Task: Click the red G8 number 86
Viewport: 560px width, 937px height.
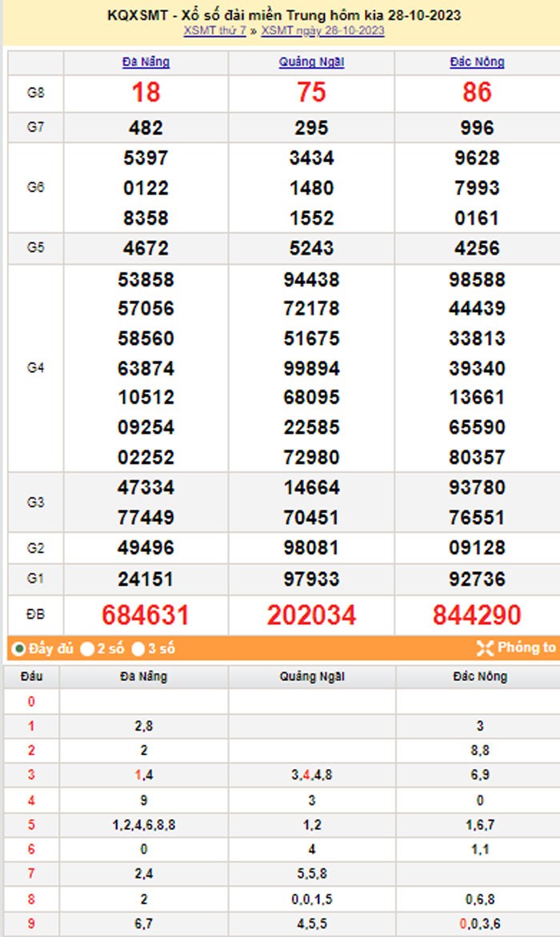Action: (477, 93)
